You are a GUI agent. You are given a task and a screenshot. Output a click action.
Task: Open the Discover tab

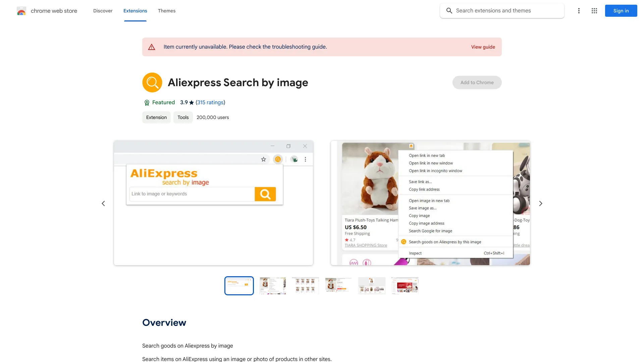(103, 11)
